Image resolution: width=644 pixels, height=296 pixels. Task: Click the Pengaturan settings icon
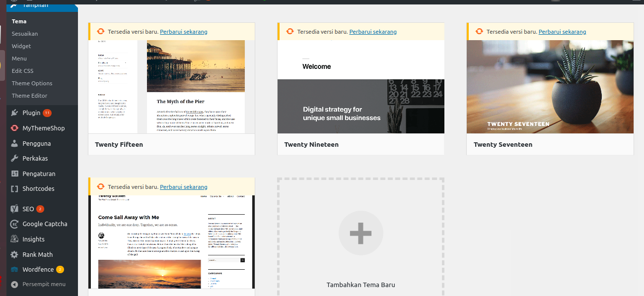pos(14,174)
